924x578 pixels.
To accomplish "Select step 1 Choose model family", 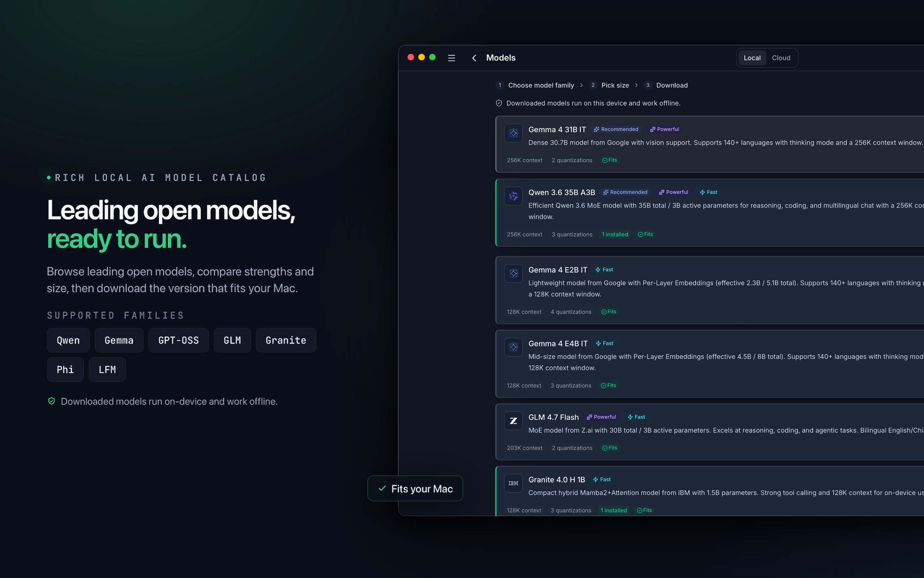I will (x=535, y=85).
